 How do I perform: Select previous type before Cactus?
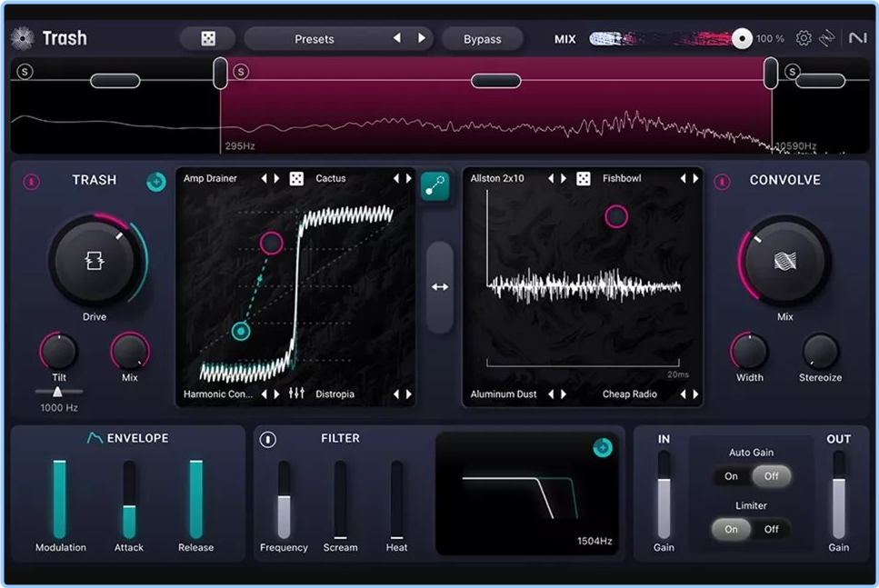click(x=396, y=178)
